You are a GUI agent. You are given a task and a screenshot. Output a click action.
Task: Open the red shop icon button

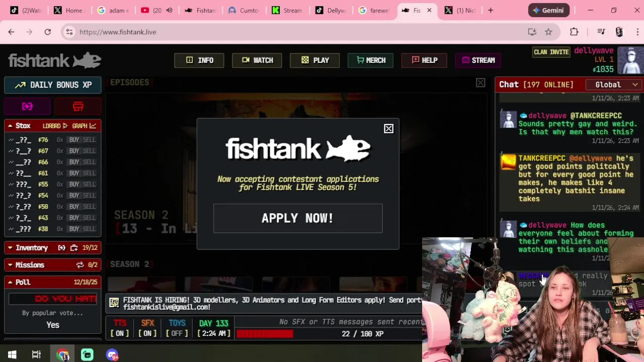78,106
